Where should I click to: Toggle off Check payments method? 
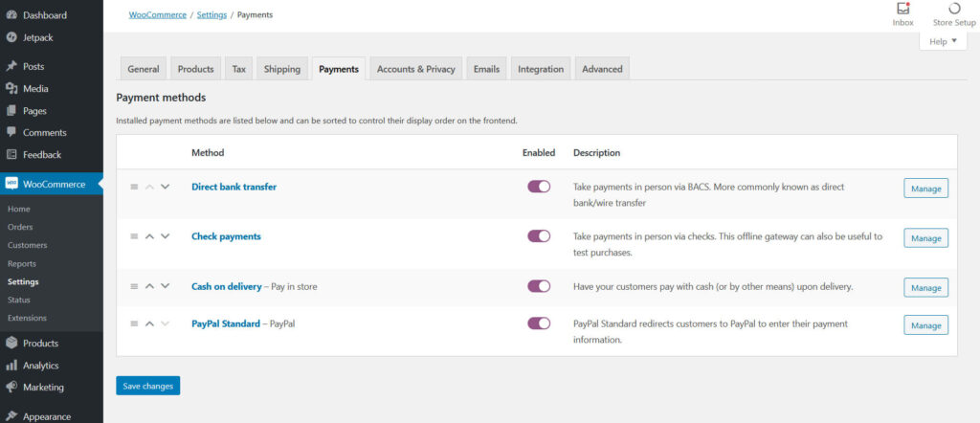[539, 235]
